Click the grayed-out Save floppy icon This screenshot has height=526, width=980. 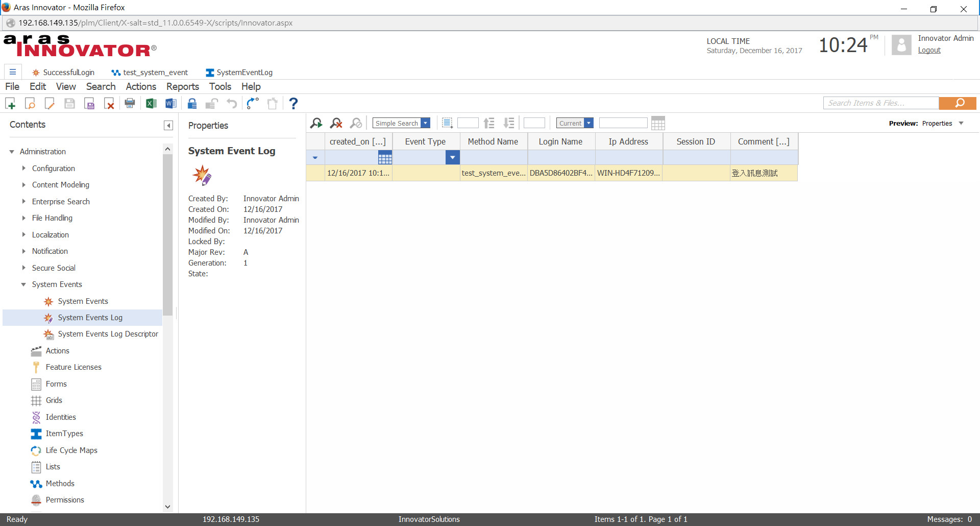tap(69, 104)
